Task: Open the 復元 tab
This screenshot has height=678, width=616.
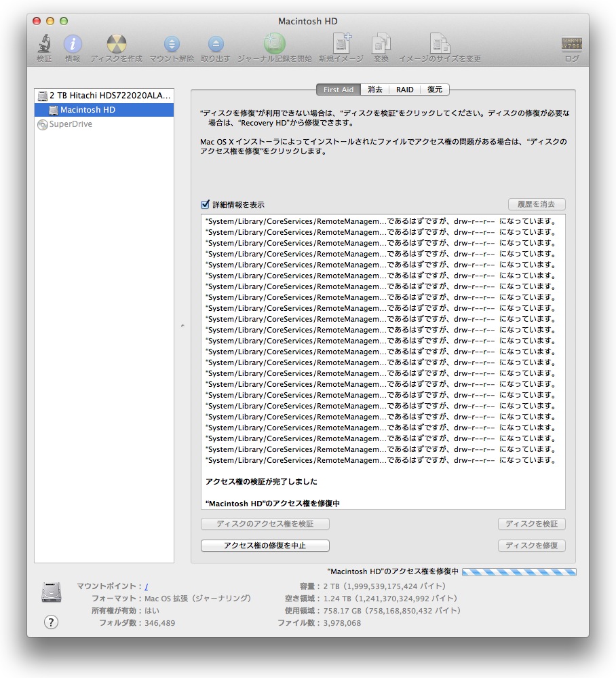Action: point(435,90)
